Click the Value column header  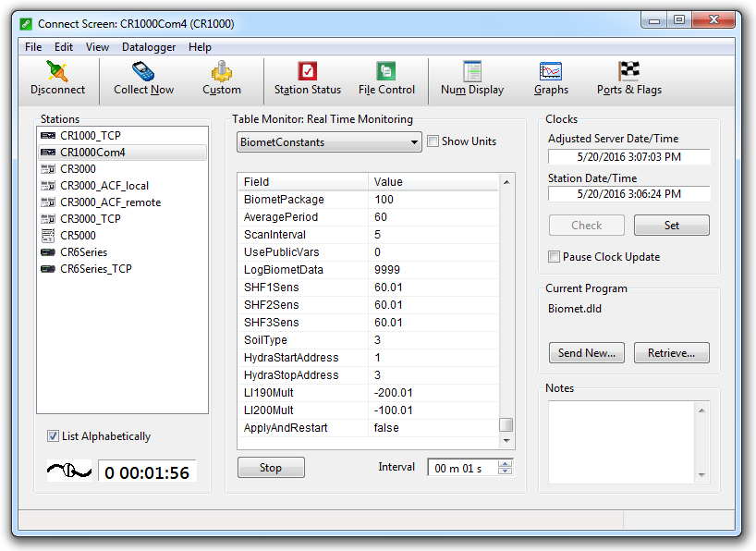point(433,182)
